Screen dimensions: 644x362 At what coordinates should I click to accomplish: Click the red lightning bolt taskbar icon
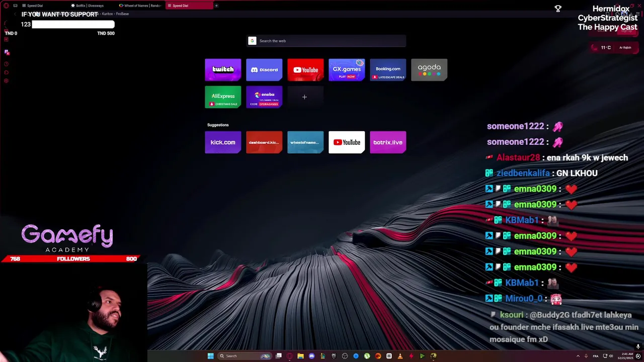pos(411,356)
